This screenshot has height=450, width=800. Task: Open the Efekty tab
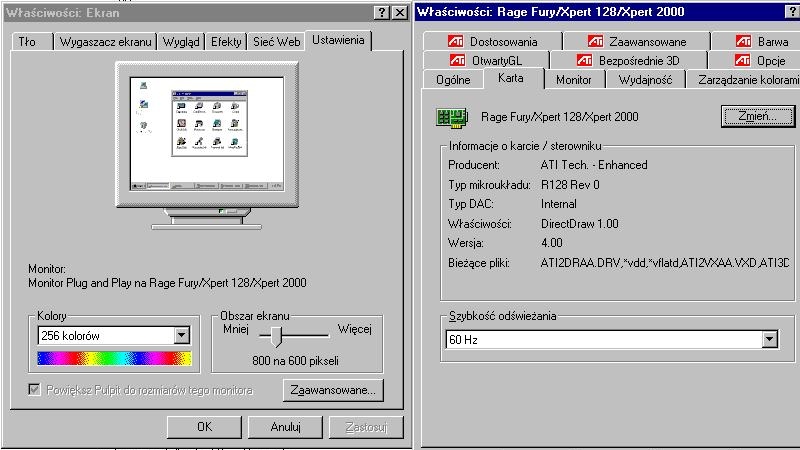point(226,42)
